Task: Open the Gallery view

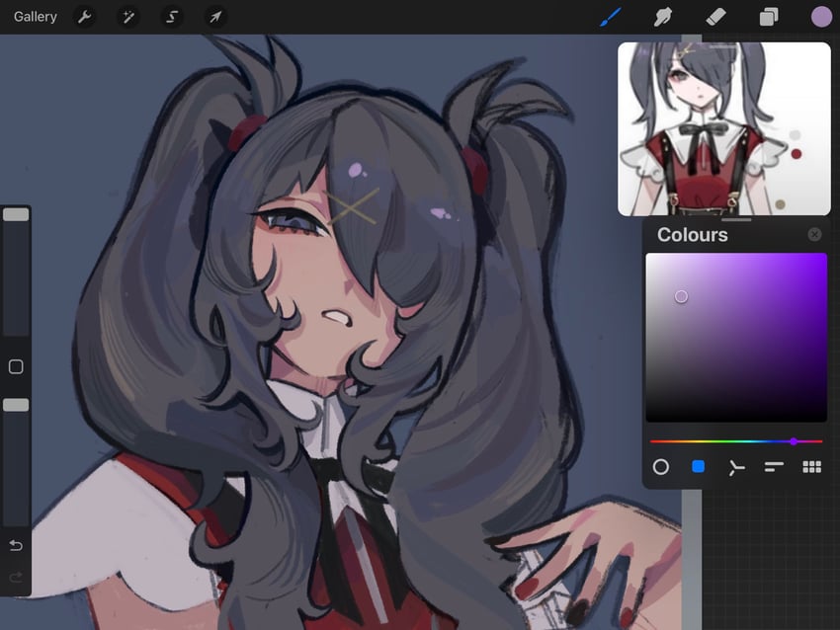Action: [36, 17]
